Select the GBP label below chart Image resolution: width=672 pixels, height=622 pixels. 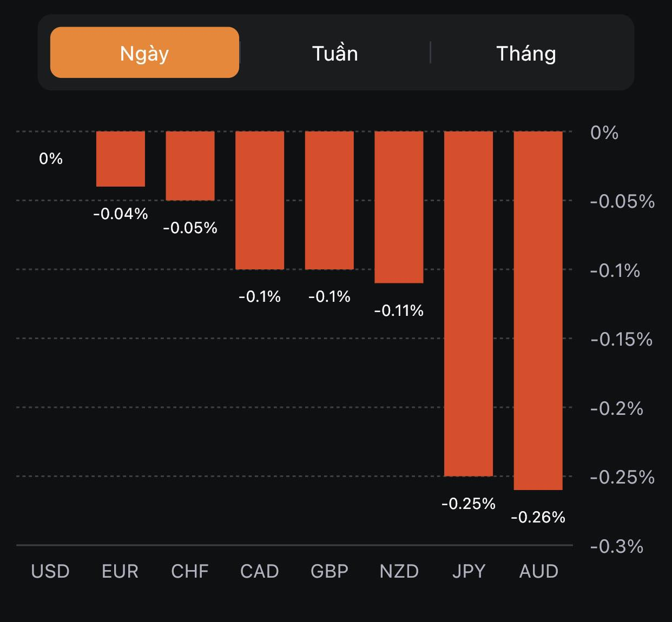pyautogui.click(x=330, y=571)
